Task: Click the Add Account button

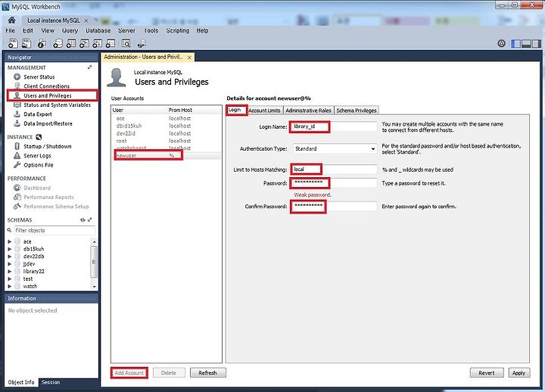Action: pos(129,373)
